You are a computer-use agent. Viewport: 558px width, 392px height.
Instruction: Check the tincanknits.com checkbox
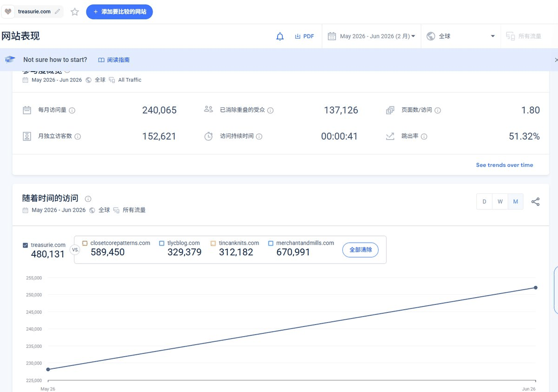213,243
